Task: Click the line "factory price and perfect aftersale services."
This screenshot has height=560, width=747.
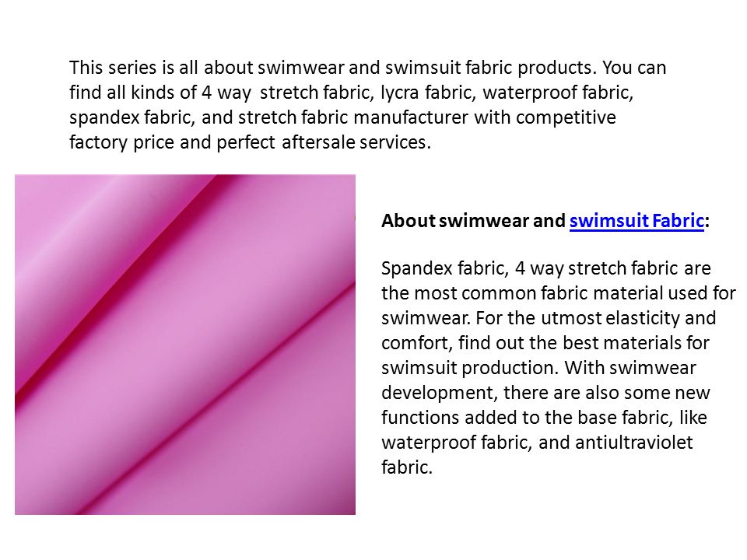Action: click(250, 142)
